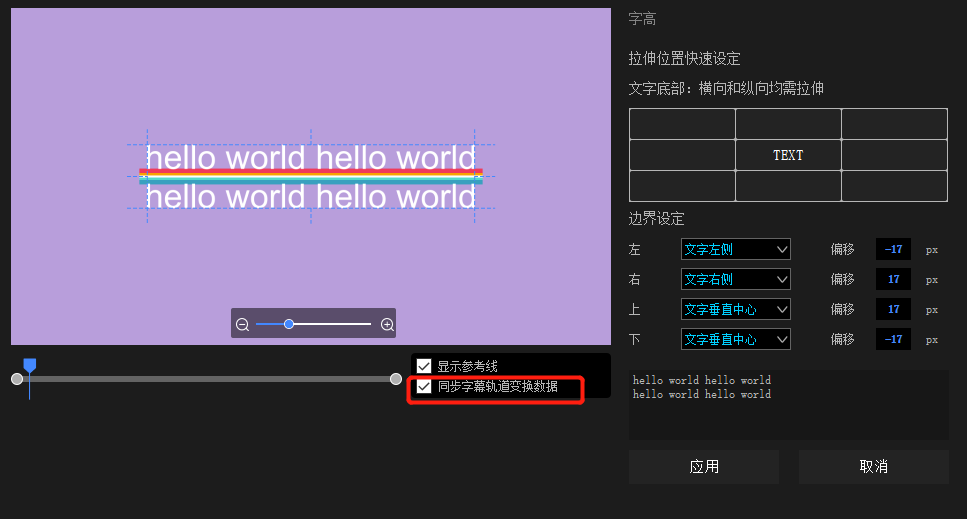Open the 上 boundary dropdown 文字垂直中心
Viewport: 967px width, 519px height.
pos(736,309)
